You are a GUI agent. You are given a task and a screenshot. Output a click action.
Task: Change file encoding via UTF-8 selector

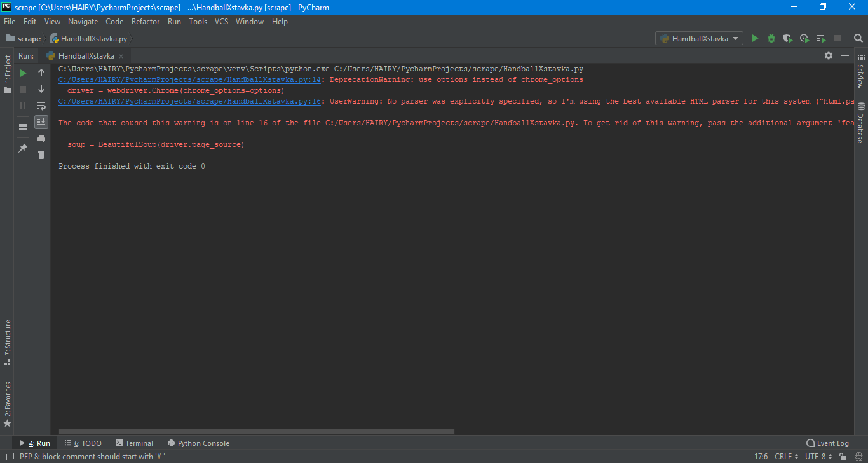(x=818, y=457)
